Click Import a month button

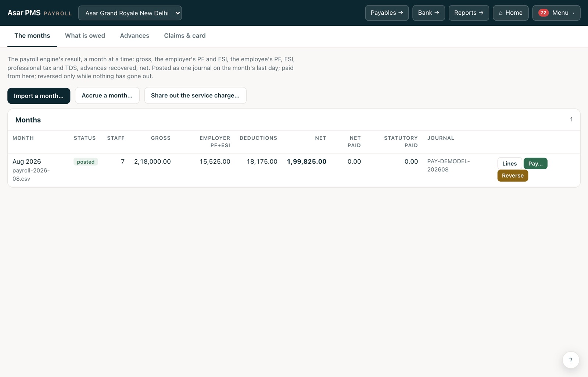(39, 96)
